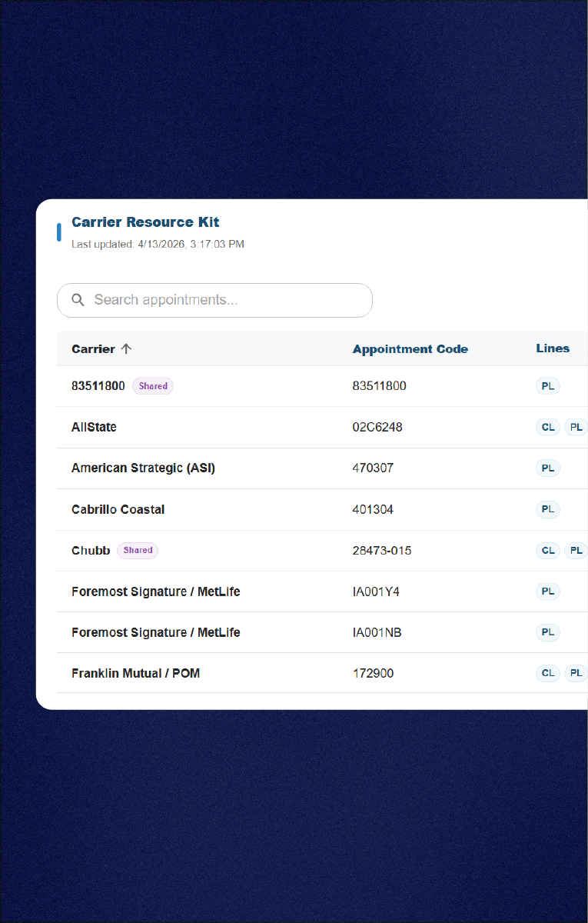Screen dimensions: 588x923
Task: Toggle the Shared badge beside 83511800
Action: (x=152, y=385)
